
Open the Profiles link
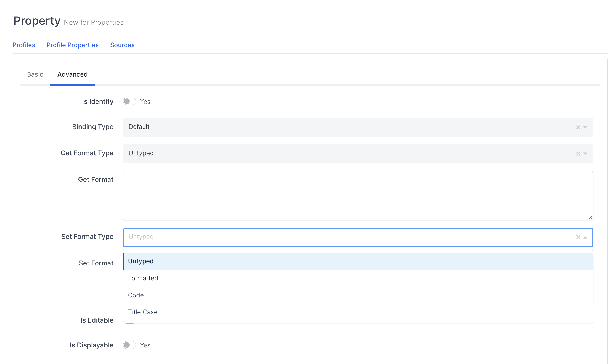click(24, 45)
